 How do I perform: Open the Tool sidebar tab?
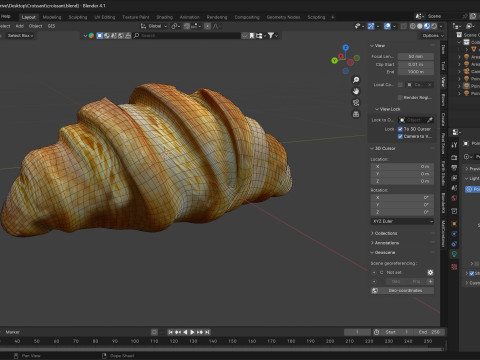443,66
